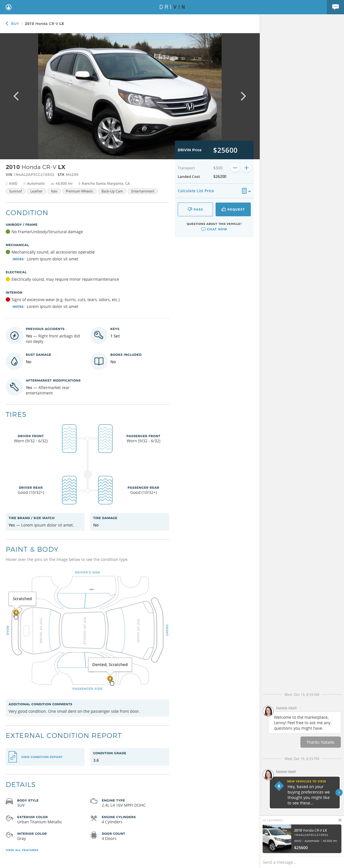This screenshot has width=344, height=868.
Task: Click the number 6 badge in chat card
Action: click(279, 786)
